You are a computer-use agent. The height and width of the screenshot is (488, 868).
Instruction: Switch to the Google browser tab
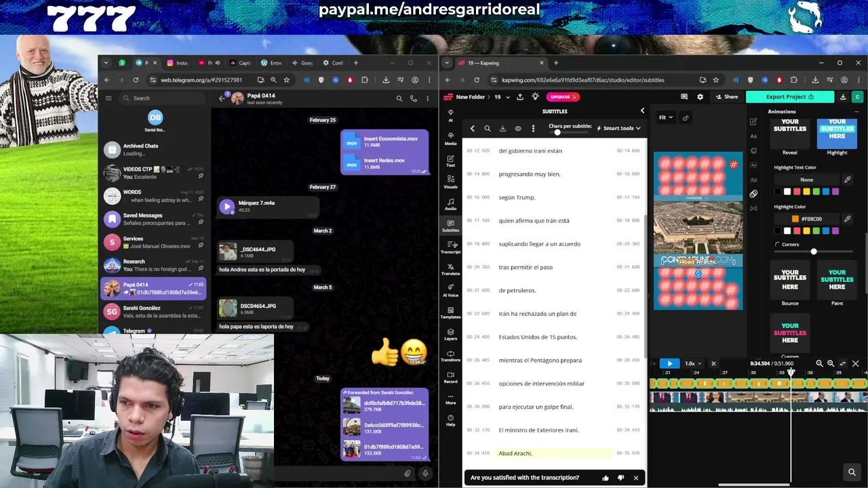tap(303, 63)
